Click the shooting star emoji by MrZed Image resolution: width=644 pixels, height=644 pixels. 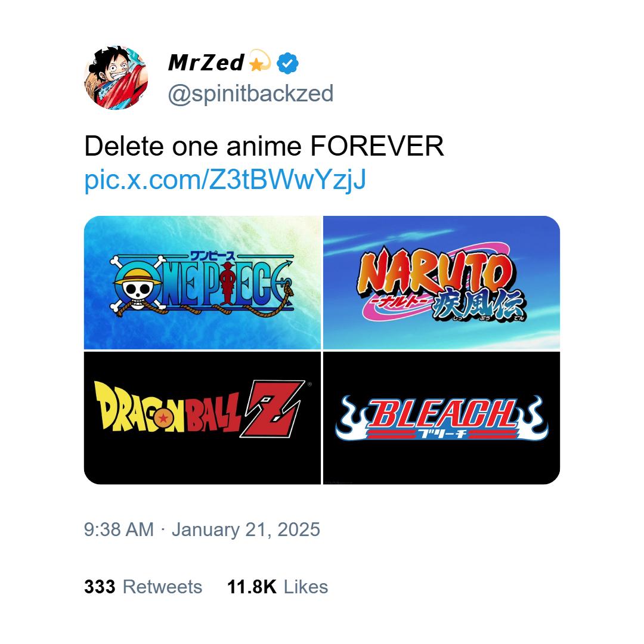point(260,61)
